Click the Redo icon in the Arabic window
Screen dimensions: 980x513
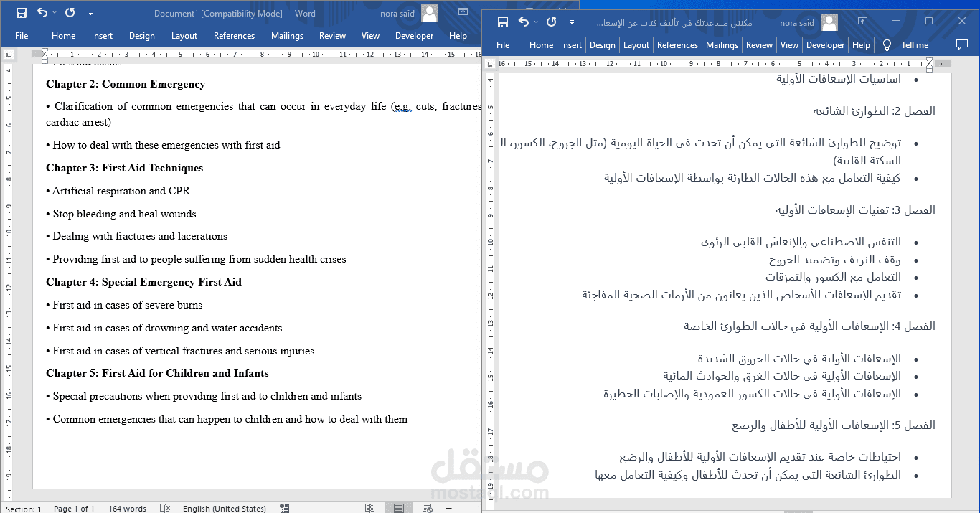point(551,22)
